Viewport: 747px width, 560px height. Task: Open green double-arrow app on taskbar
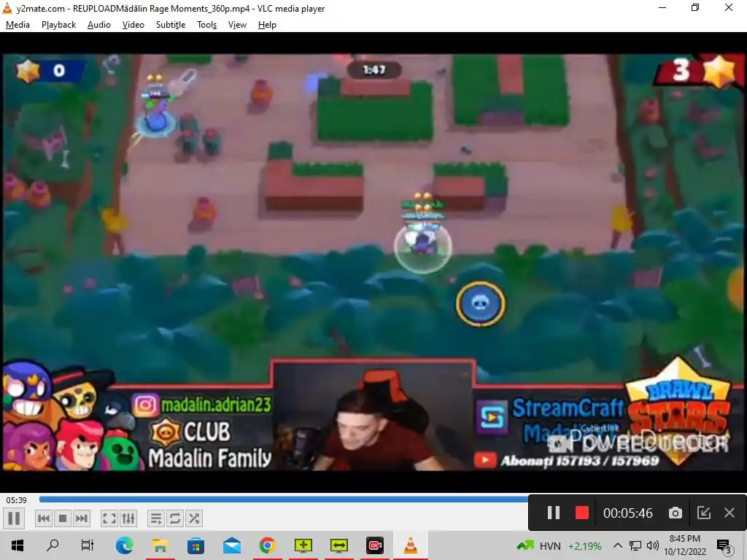coord(338,545)
